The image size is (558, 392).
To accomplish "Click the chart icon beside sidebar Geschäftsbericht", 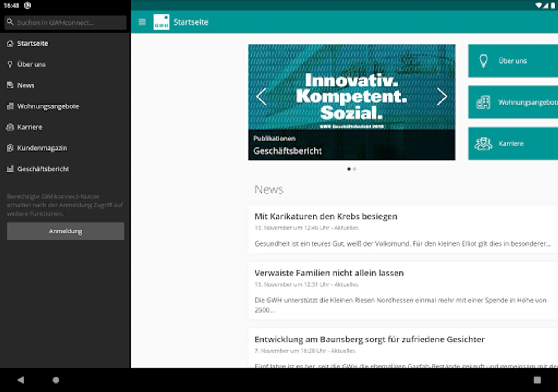I will click(10, 169).
